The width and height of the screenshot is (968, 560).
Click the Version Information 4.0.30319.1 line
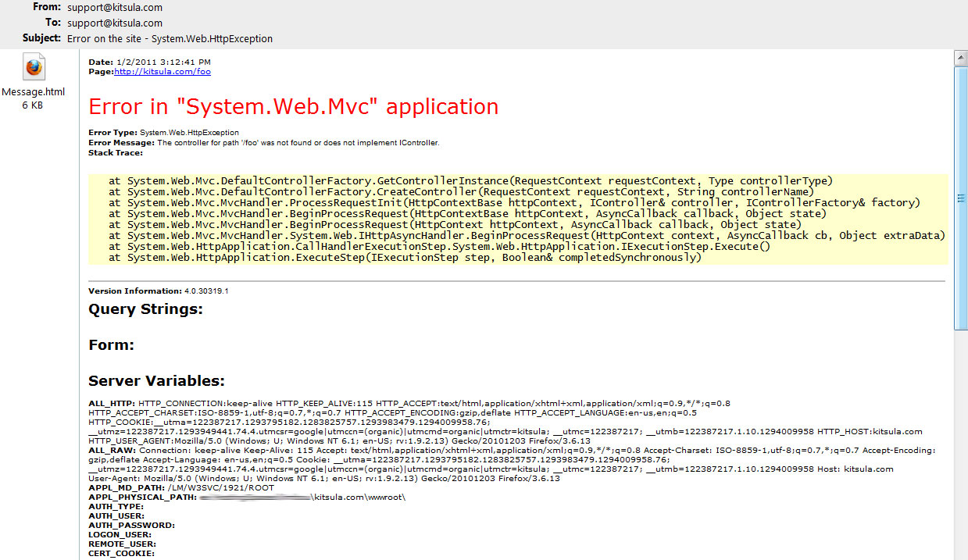point(159,291)
